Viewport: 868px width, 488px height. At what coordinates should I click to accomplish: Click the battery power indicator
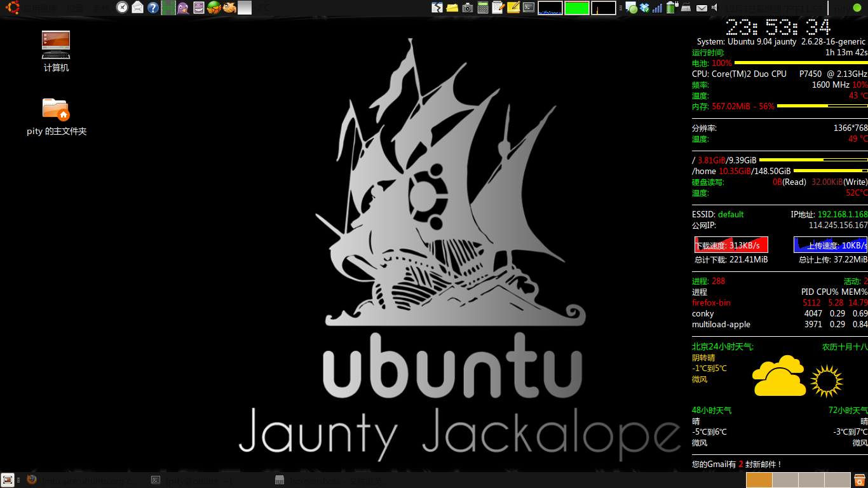tap(672, 7)
